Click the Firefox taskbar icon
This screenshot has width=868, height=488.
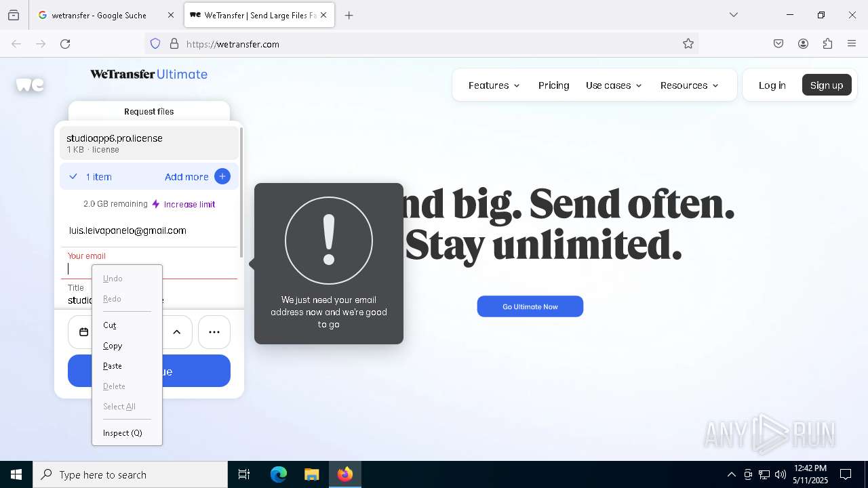(345, 474)
